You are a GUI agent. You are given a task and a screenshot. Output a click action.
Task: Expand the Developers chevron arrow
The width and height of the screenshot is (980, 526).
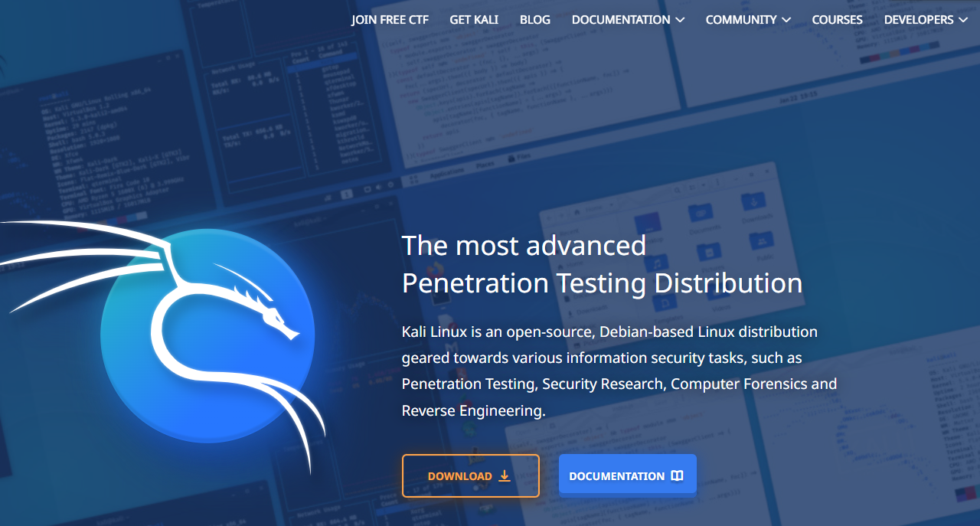962,20
